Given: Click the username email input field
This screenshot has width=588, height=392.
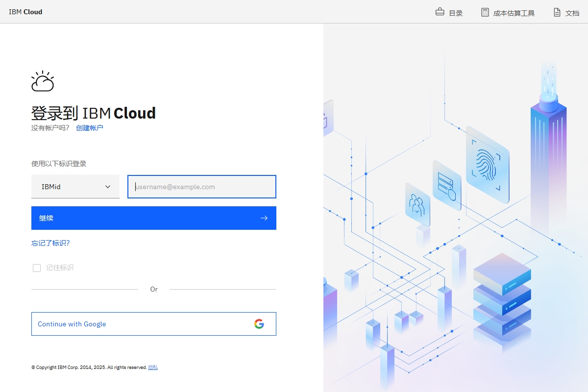Looking at the screenshot, I should coord(201,187).
